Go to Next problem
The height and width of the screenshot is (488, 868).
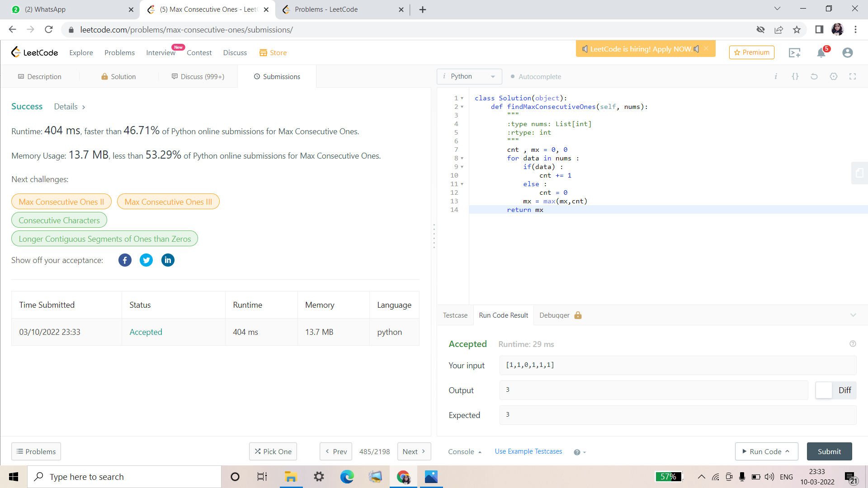pos(414,451)
